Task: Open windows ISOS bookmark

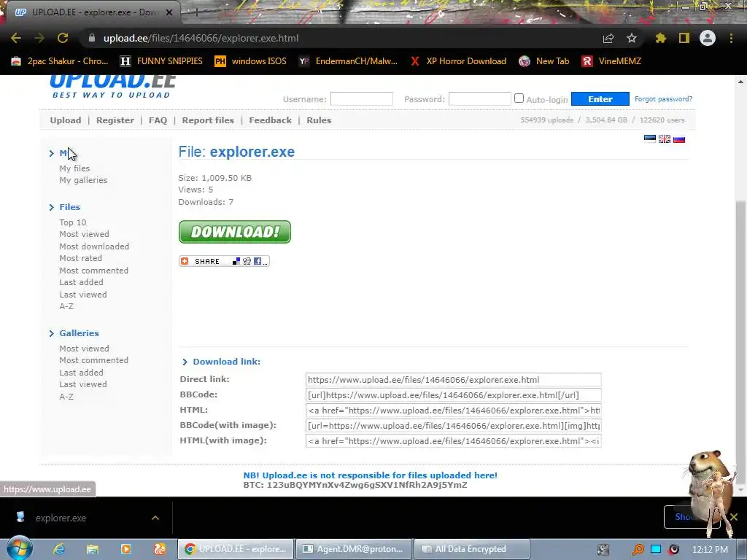Action: [250, 61]
